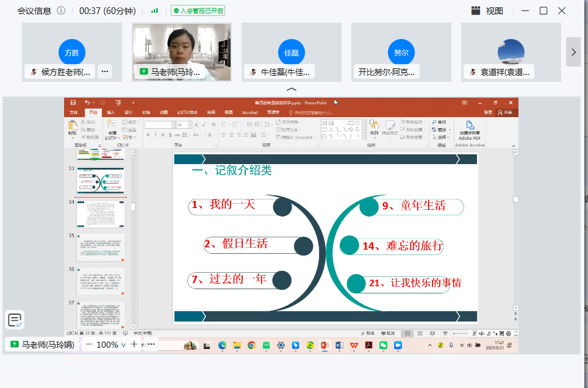Click the WeChat icon in shared taskbar
588x388 pixels.
point(384,345)
